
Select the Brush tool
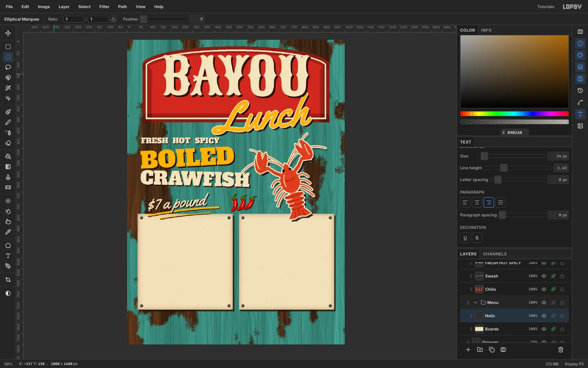coord(8,112)
